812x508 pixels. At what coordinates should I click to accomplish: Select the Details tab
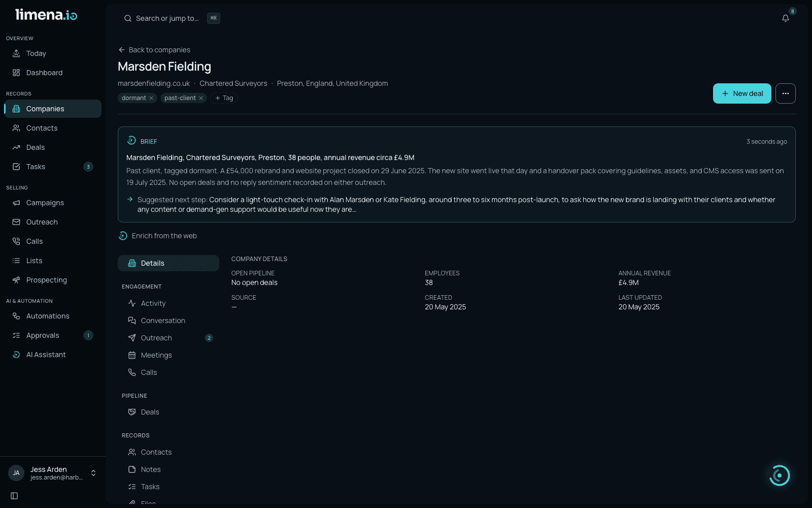168,263
